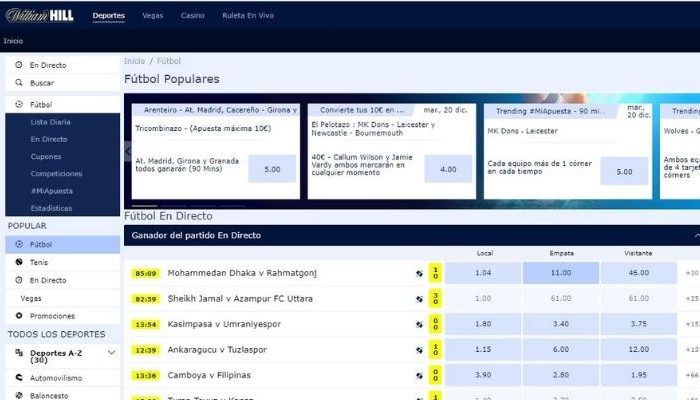Click the Deportes A-Z list icon
Screen dimensions: 700x400
coord(19,353)
